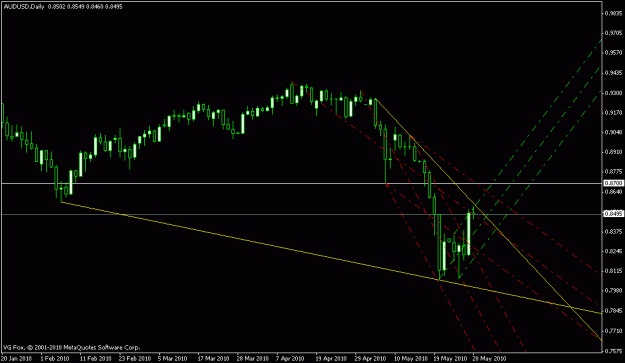Click the 17 Mar 2010 date label

pos(213,358)
